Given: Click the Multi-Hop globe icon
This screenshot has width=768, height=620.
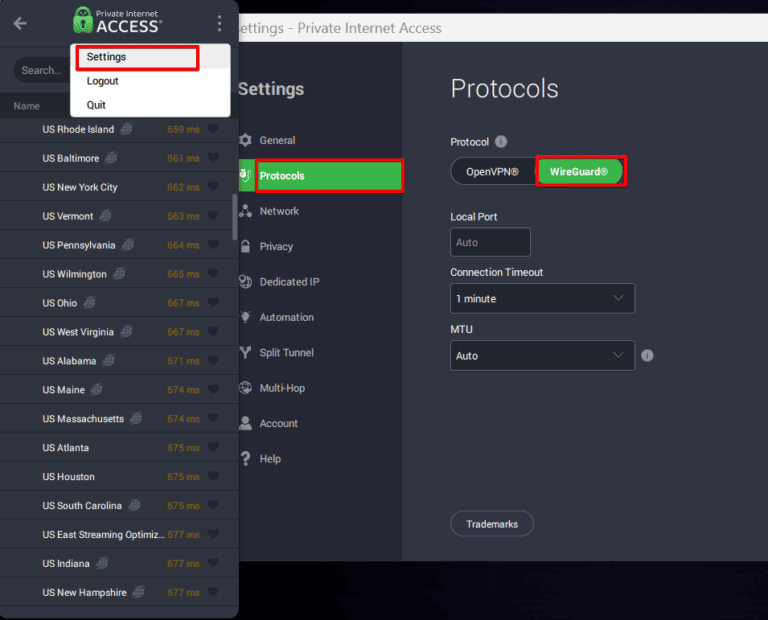Looking at the screenshot, I should click(245, 388).
